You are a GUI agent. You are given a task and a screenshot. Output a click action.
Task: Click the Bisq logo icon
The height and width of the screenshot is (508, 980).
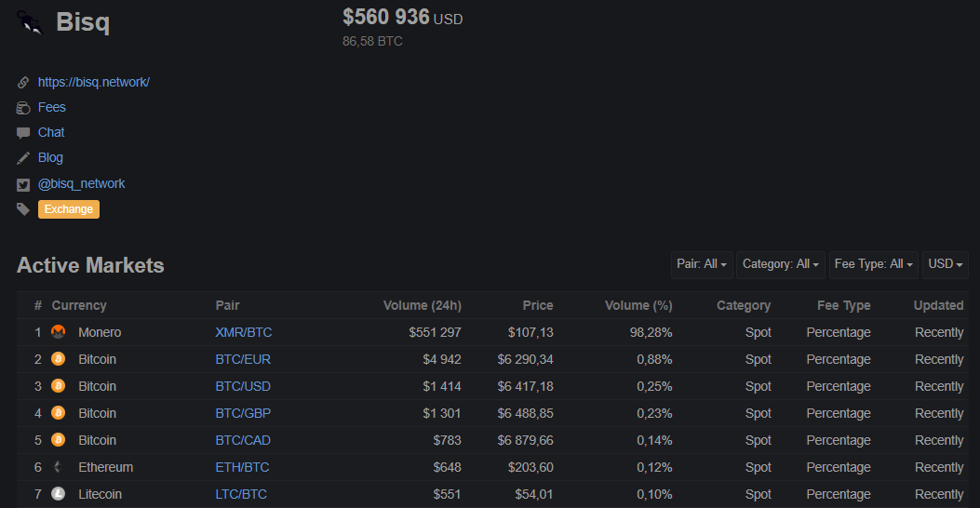click(x=30, y=22)
